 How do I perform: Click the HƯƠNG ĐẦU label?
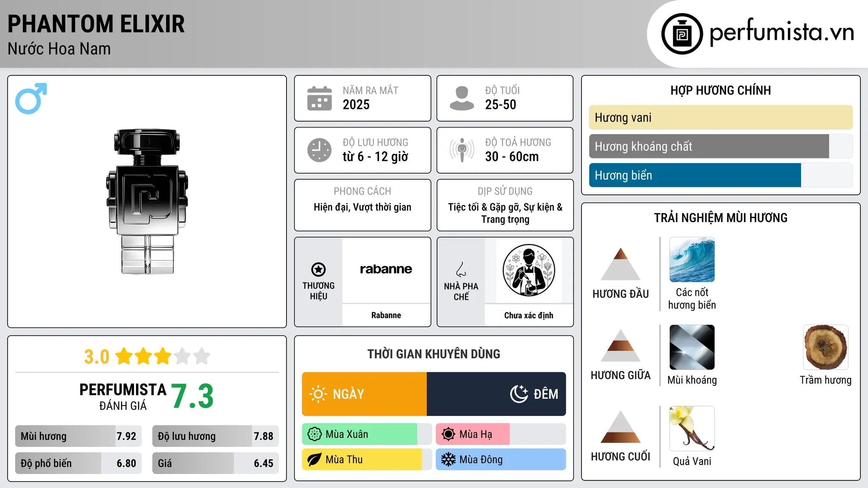click(620, 294)
